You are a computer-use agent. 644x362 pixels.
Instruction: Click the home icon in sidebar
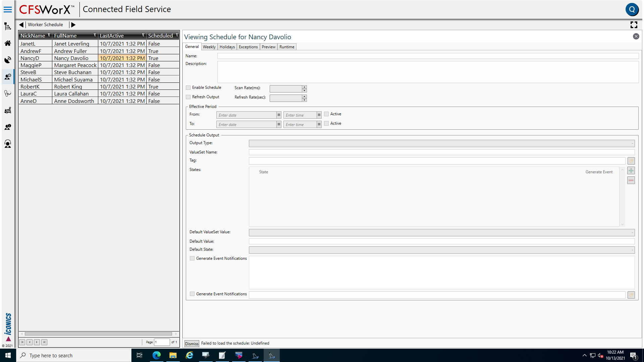(7, 43)
